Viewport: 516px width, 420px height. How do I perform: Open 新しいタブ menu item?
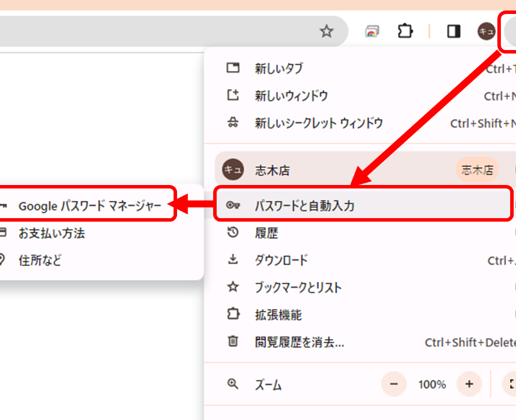point(278,69)
